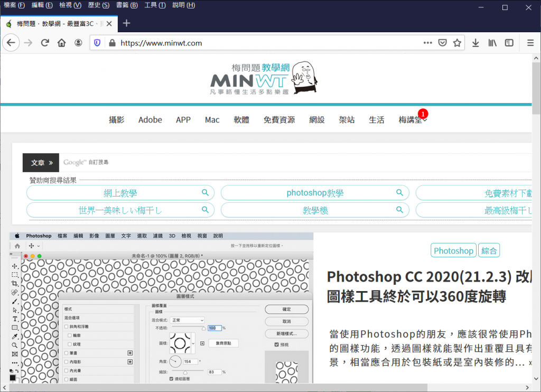Screen dimensions: 541x392
Task: Click scroll-down arrow on vertical scrollbar
Action: (x=536, y=379)
